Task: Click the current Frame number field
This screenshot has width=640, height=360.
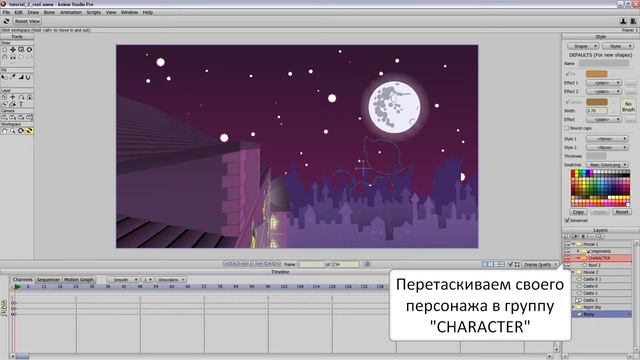Action: pyautogui.click(x=310, y=264)
